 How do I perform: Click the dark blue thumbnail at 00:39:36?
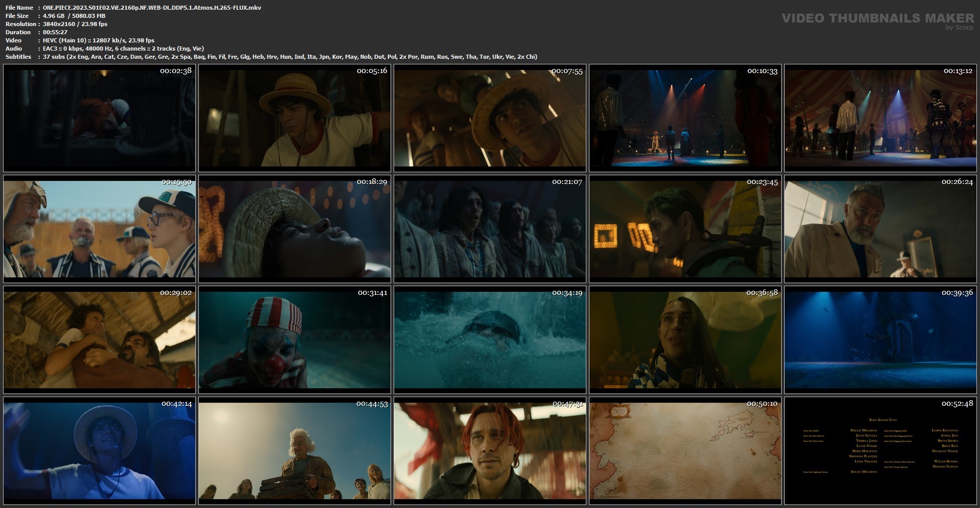coord(880,340)
